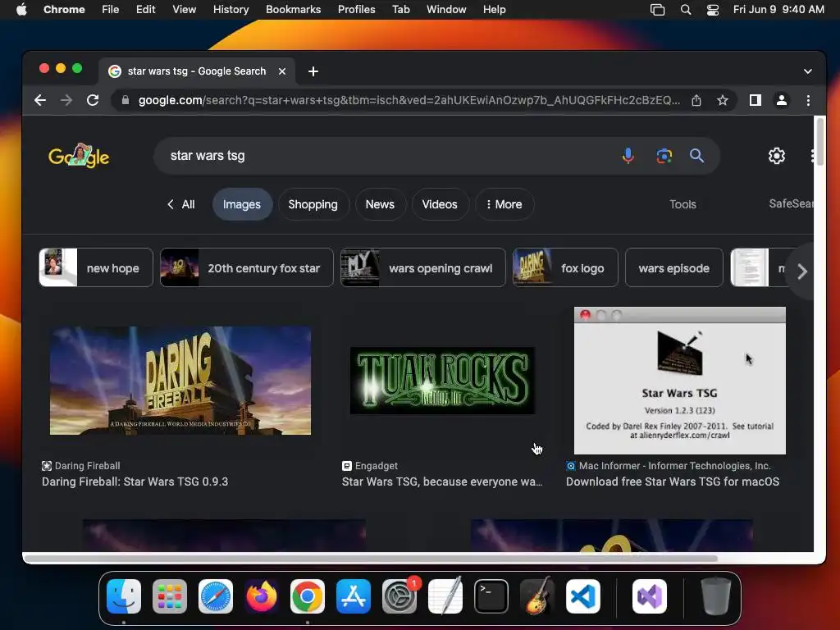Open the Tuaw Rocks image result
The height and width of the screenshot is (630, 840).
pos(442,381)
